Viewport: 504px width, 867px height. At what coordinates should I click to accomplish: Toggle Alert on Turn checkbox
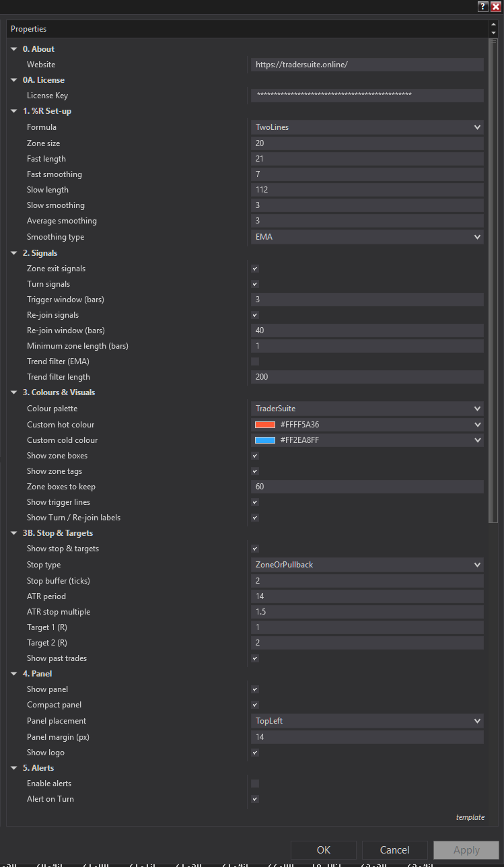coord(255,799)
